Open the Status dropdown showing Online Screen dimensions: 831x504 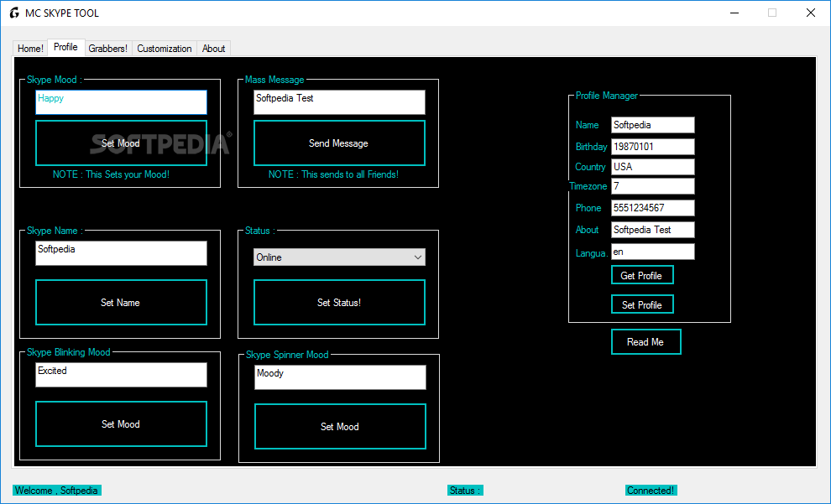tap(339, 257)
